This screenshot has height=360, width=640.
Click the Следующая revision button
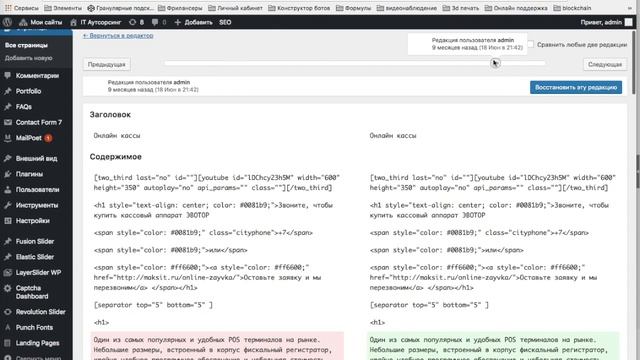point(605,64)
